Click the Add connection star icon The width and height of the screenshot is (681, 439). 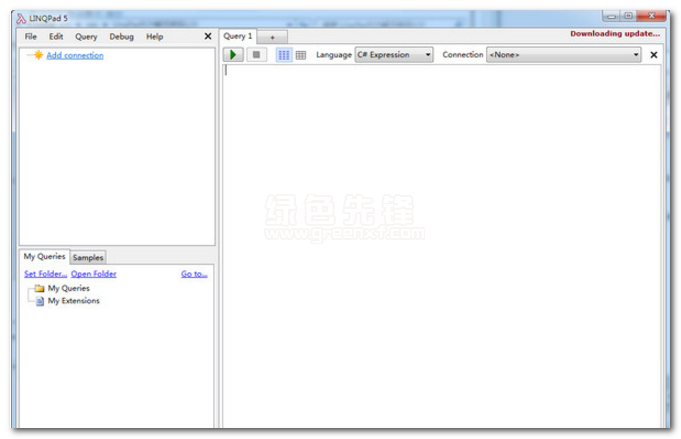37,55
